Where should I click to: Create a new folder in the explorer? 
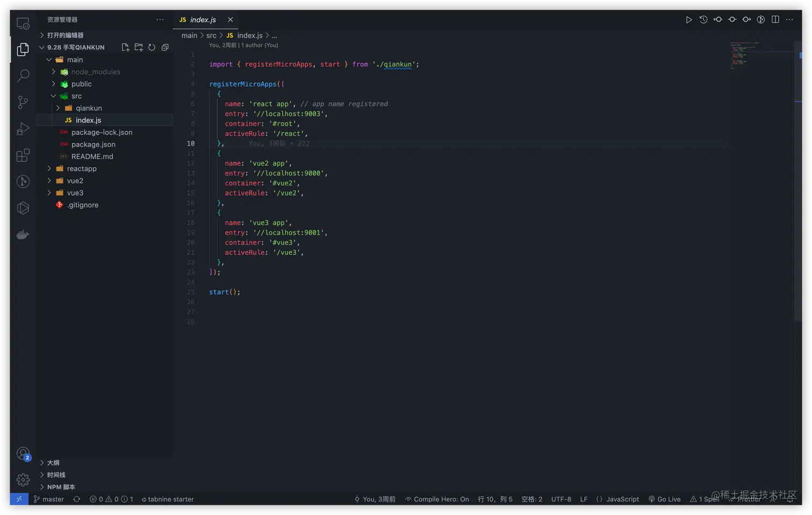139,47
